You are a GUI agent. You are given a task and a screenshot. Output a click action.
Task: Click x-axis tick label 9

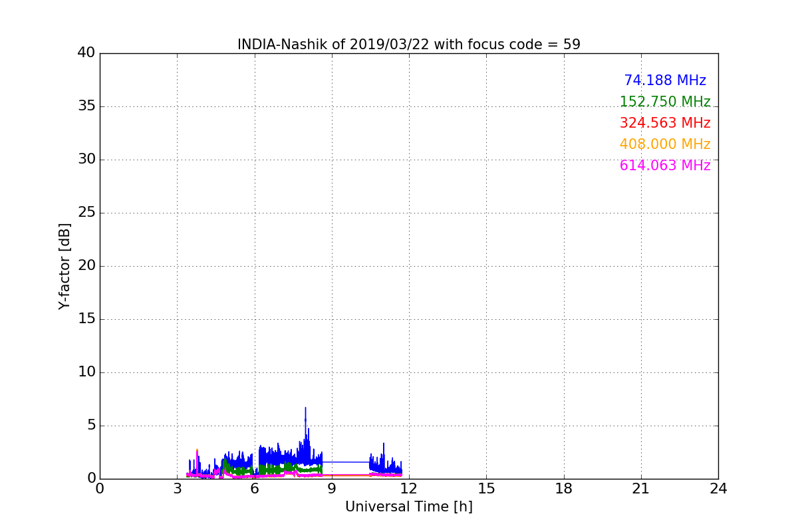332,489
